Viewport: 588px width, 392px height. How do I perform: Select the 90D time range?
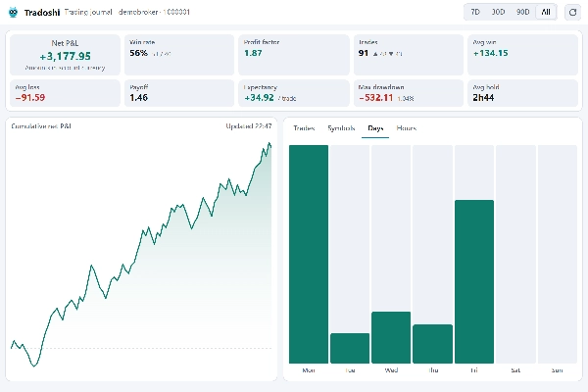click(x=522, y=12)
